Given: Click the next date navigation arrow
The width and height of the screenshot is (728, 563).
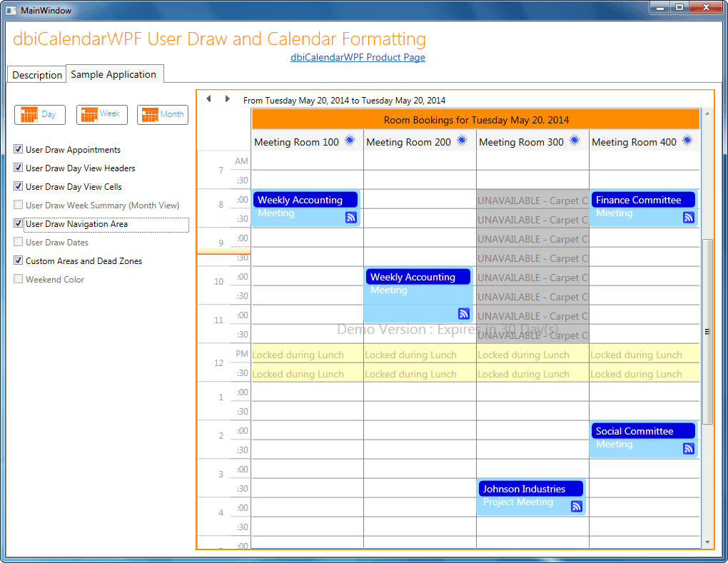Looking at the screenshot, I should (227, 99).
